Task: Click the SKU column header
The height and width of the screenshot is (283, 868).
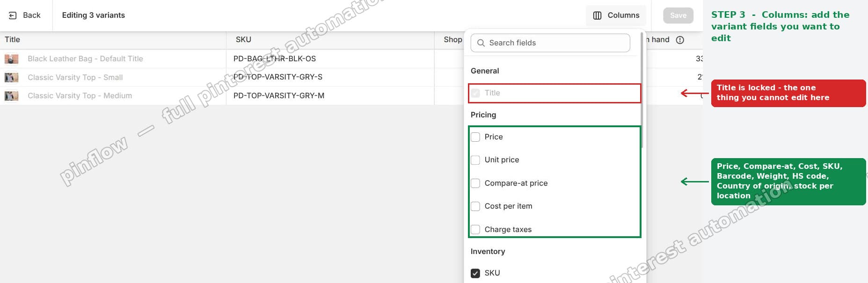Action: click(330, 40)
